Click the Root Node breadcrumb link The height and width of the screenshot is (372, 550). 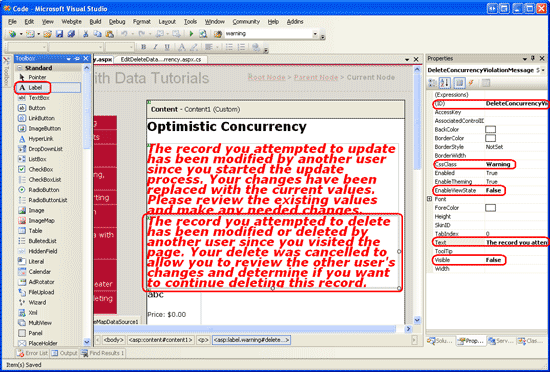pyautogui.click(x=267, y=77)
